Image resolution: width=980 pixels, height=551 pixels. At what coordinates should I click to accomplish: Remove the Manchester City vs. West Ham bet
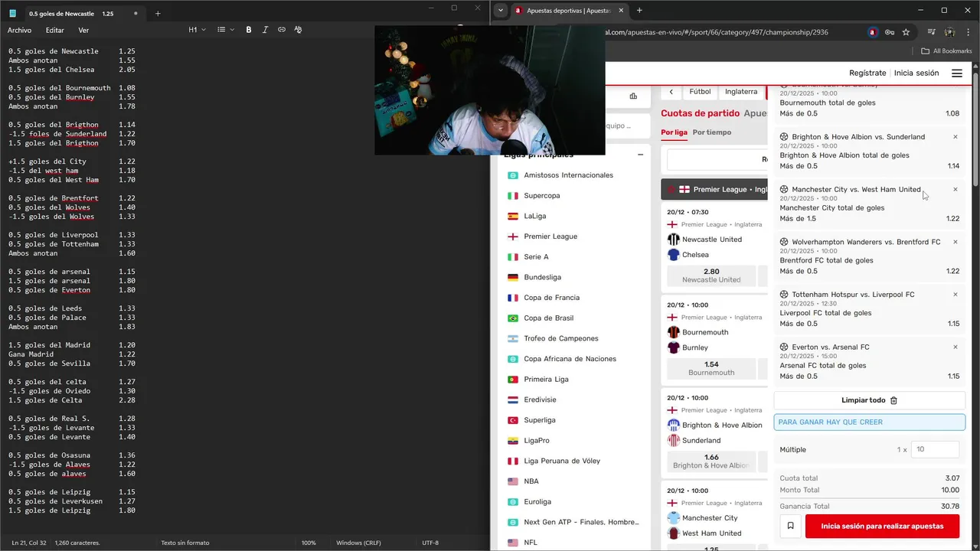955,189
